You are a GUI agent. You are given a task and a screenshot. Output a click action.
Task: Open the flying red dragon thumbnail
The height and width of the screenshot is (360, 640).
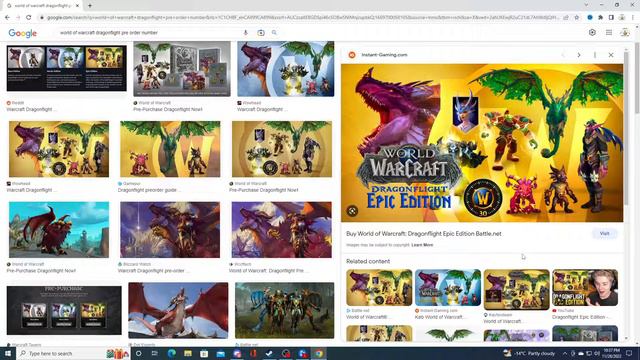[x=178, y=310]
